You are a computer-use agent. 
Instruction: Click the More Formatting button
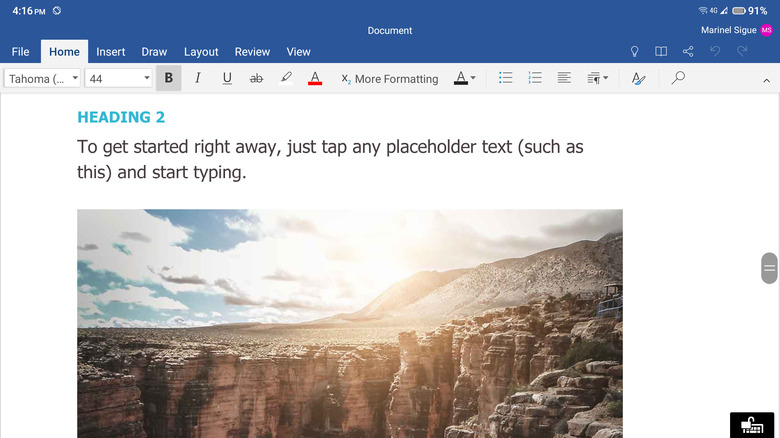coord(390,78)
